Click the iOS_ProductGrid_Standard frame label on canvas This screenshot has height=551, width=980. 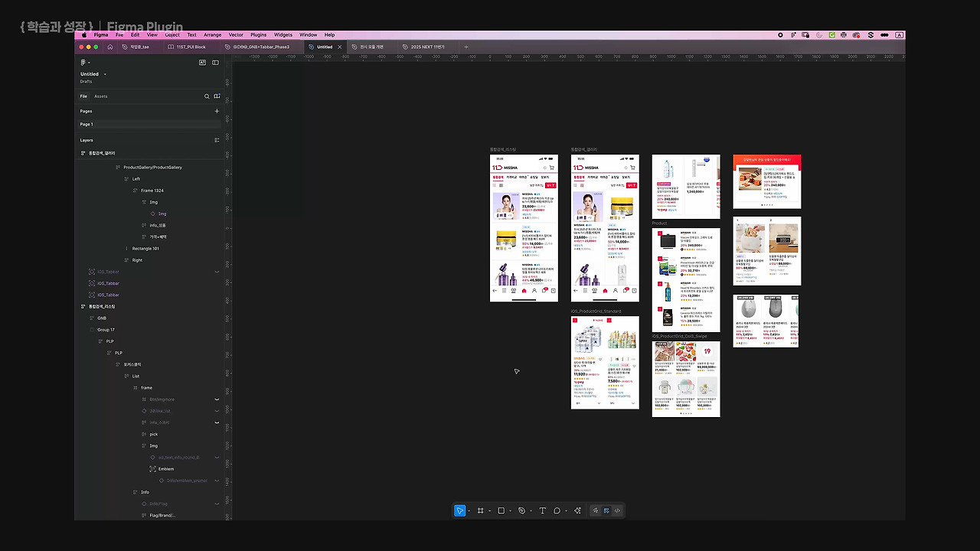(x=596, y=311)
